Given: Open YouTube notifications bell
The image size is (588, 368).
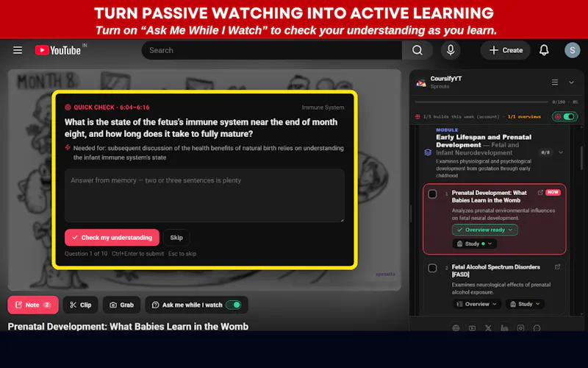Looking at the screenshot, I should (544, 50).
